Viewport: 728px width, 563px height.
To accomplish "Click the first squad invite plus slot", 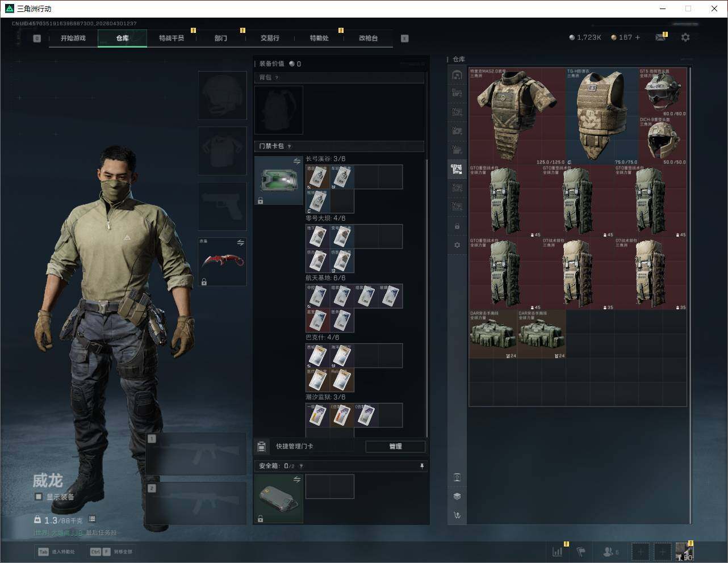I will point(640,552).
